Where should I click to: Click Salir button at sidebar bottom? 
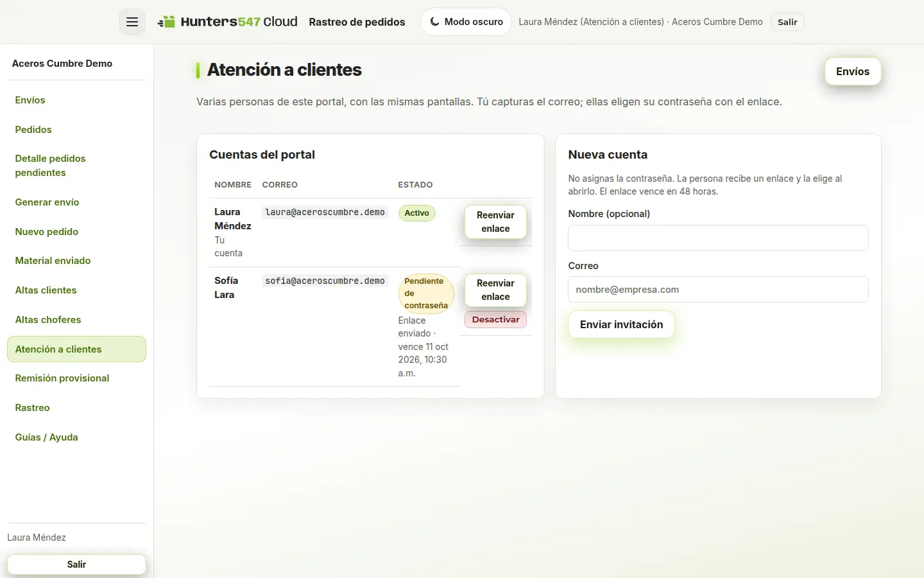76,565
